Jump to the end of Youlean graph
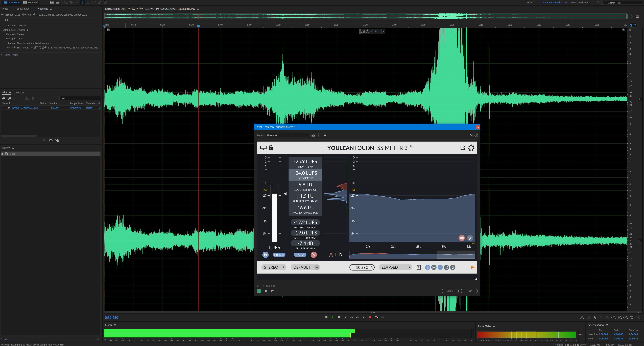Screen dimensions: 644x346 pos(472,267)
